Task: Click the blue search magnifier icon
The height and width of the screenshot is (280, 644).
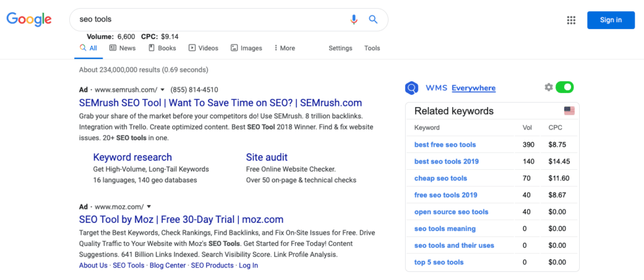Action: 373,20
